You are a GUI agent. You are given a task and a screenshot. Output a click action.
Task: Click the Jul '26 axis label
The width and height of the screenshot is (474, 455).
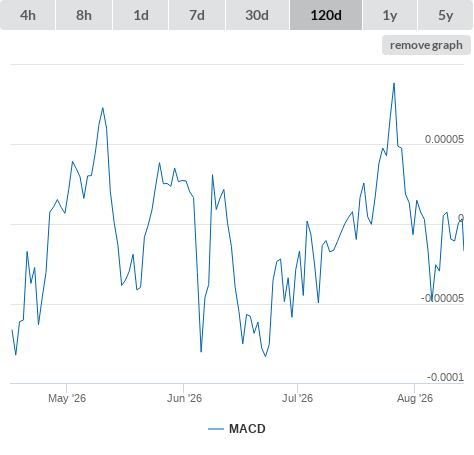point(297,398)
